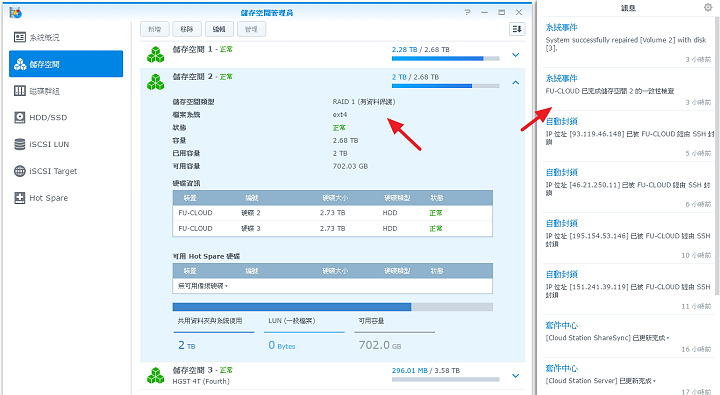Expand the 儲存空間 3 volume details

point(516,376)
